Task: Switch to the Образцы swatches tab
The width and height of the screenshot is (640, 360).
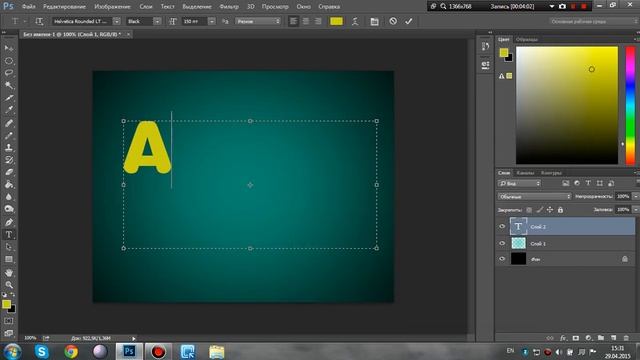Action: [x=527, y=39]
